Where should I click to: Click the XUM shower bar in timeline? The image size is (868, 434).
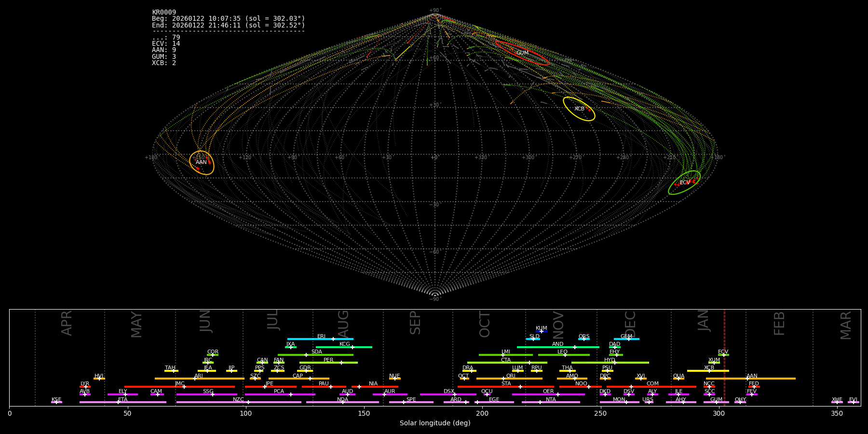[714, 363]
